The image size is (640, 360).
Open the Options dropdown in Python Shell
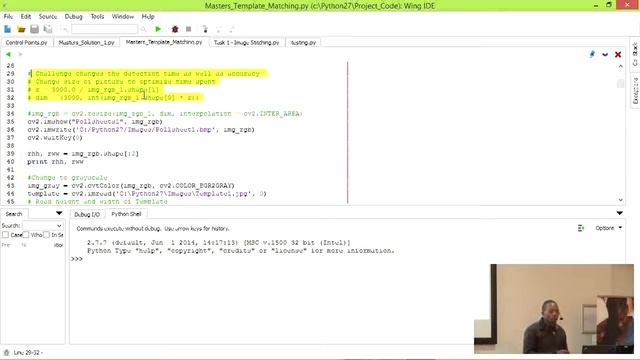click(x=609, y=228)
